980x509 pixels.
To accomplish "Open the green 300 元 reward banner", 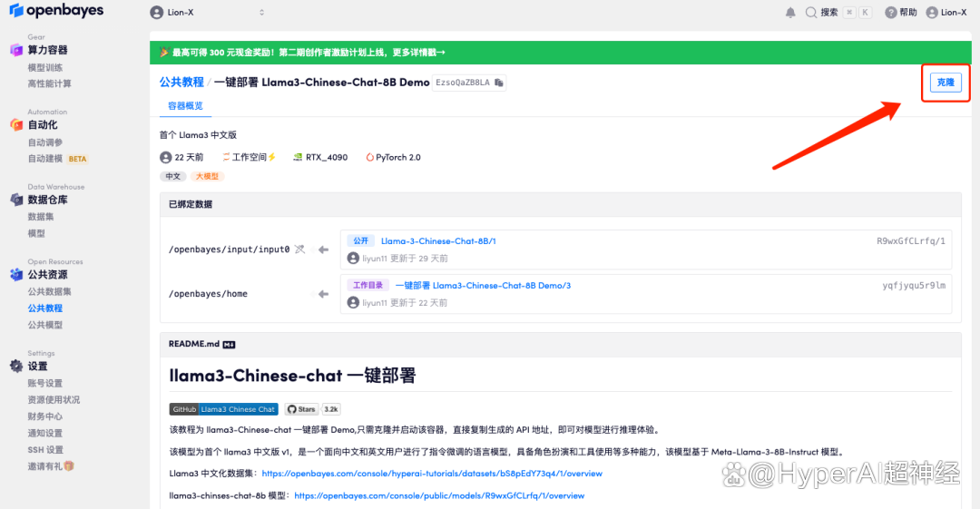I will click(560, 53).
